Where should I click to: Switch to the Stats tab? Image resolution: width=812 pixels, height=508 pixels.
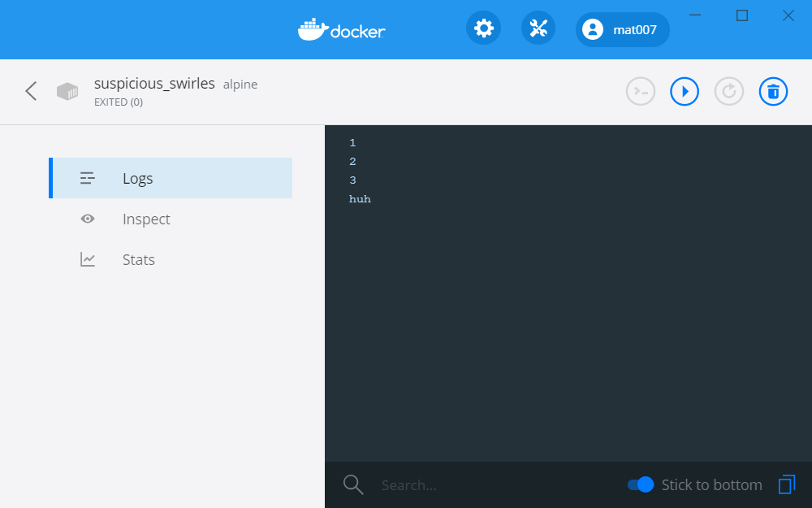click(x=171, y=259)
